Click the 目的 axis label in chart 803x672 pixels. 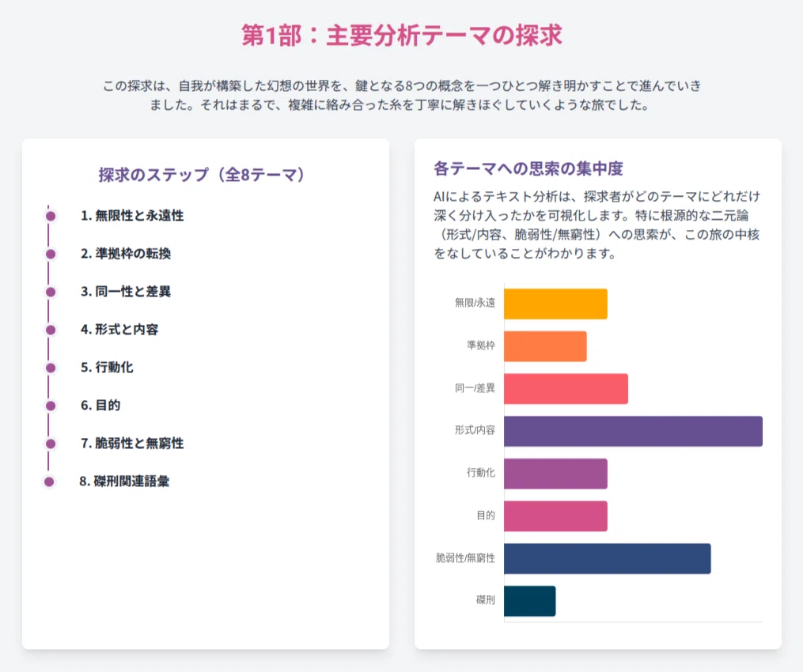click(486, 515)
